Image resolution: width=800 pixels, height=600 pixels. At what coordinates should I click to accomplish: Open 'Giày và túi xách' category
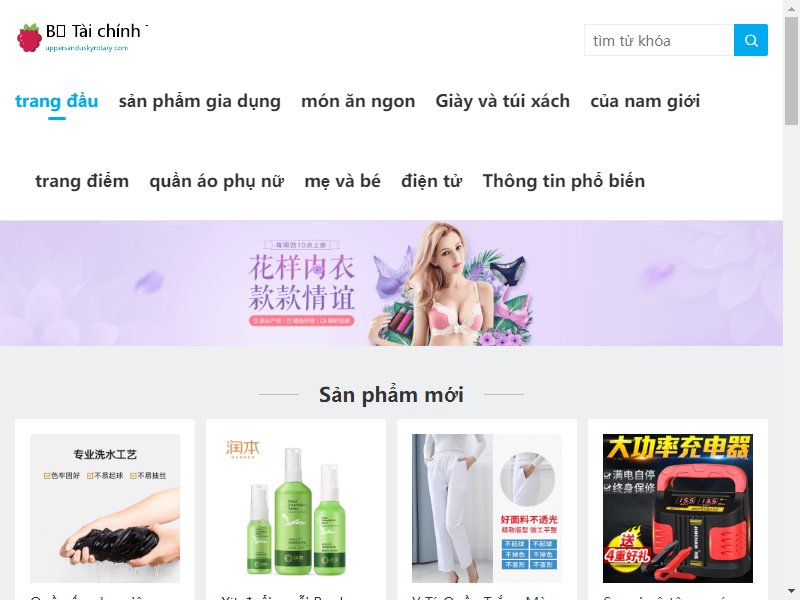[x=503, y=101]
